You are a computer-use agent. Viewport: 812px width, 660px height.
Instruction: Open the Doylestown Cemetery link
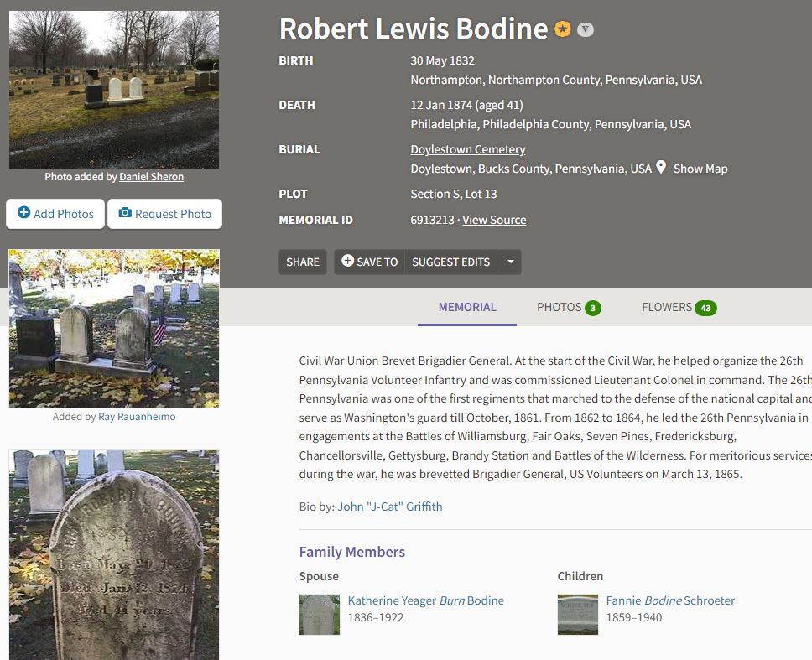[x=468, y=149]
